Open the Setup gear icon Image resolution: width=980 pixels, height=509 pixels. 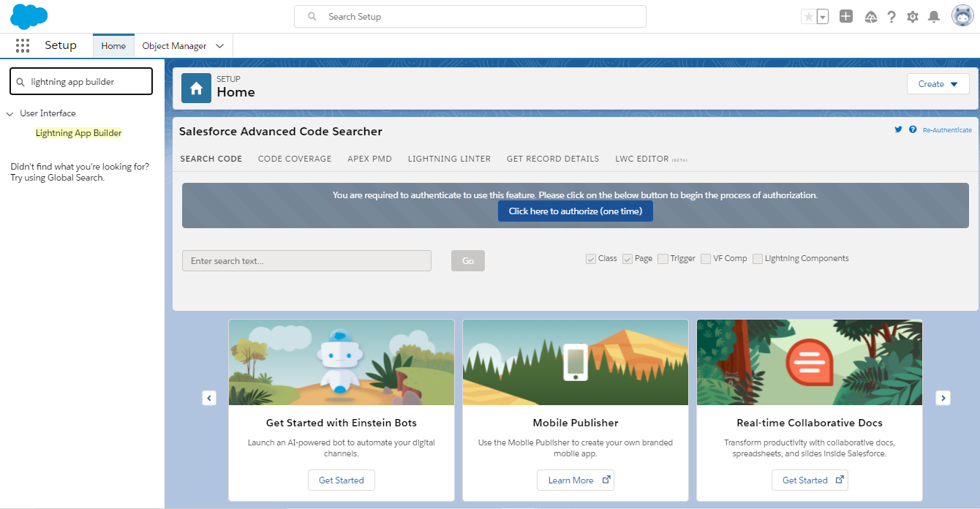[x=913, y=15]
